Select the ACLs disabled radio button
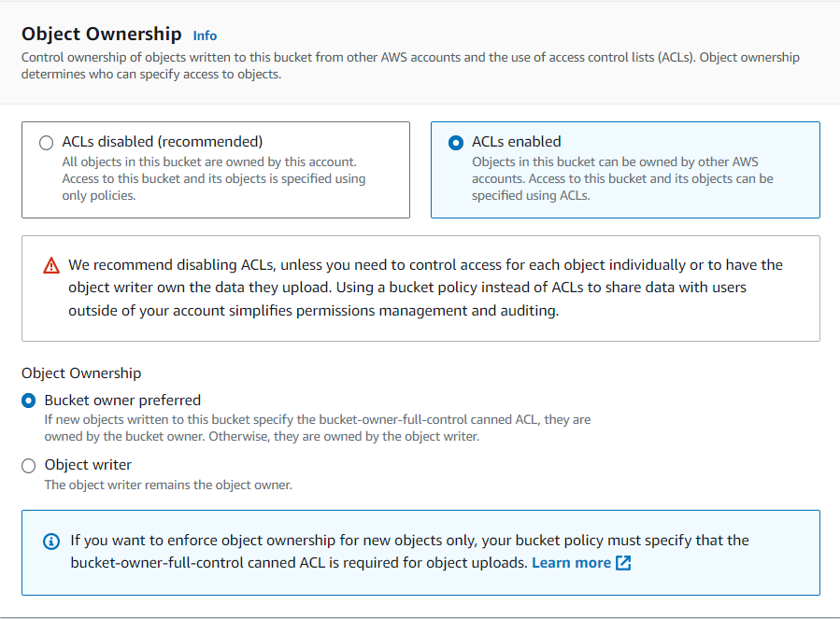The width and height of the screenshot is (840, 619). pyautogui.click(x=46, y=143)
